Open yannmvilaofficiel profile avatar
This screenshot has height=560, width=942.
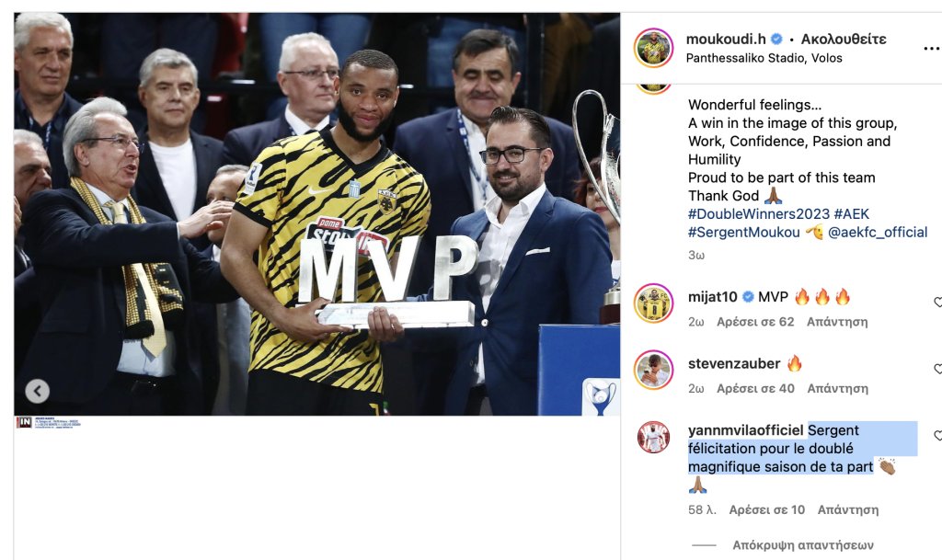[x=653, y=437]
